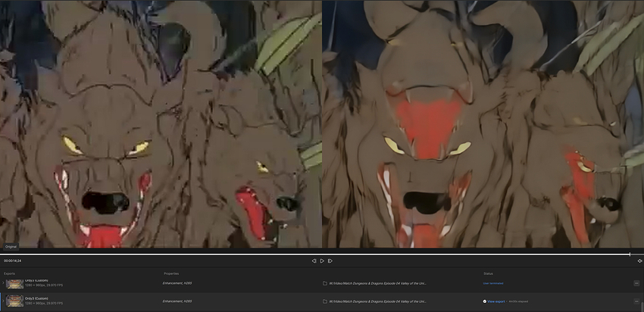The height and width of the screenshot is (312, 644).
Task: Expand the completed Ordy3 export row
Action: (x=3, y=301)
